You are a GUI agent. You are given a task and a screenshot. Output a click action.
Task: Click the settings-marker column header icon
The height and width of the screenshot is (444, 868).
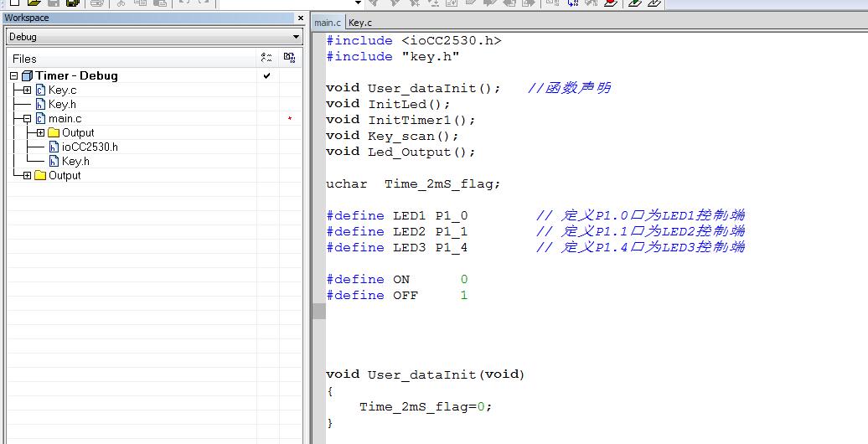[x=266, y=58]
